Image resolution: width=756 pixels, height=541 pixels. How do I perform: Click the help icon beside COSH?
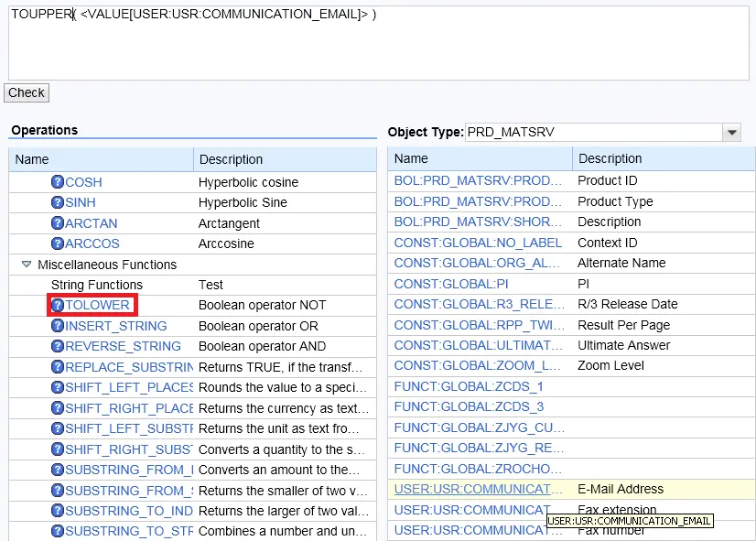coord(58,182)
